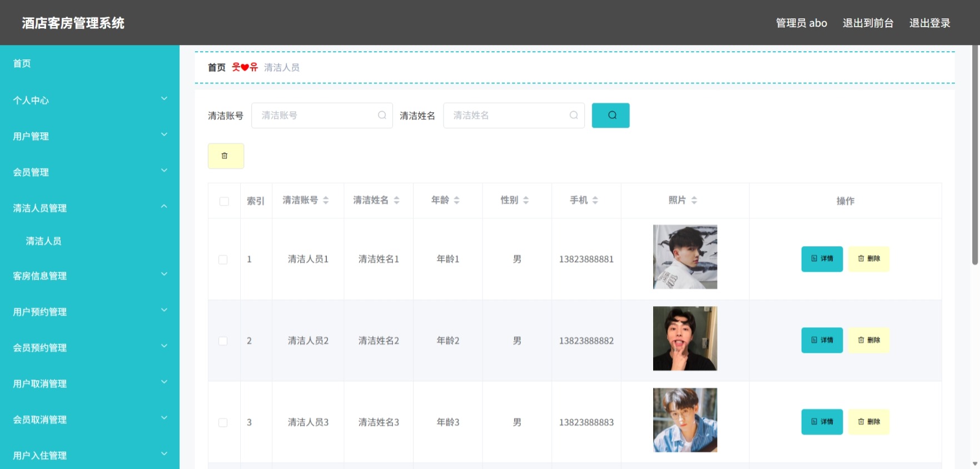The height and width of the screenshot is (469, 980).
Task: Sort table by 照片 column arrows
Action: click(x=694, y=200)
